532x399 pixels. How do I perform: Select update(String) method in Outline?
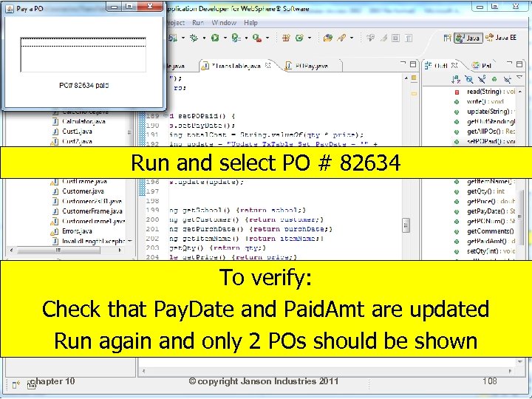click(491, 112)
